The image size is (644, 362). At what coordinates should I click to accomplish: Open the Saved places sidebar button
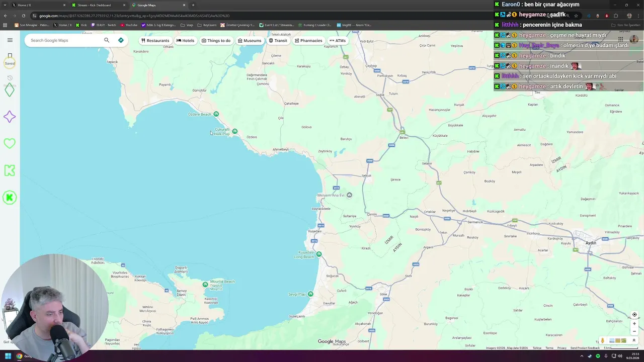(x=10, y=59)
